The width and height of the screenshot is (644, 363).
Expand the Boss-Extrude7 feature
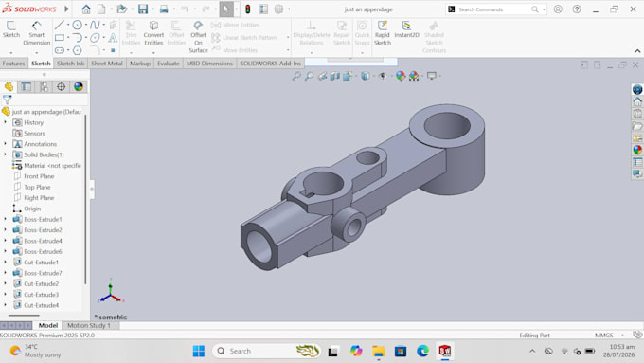(x=6, y=273)
